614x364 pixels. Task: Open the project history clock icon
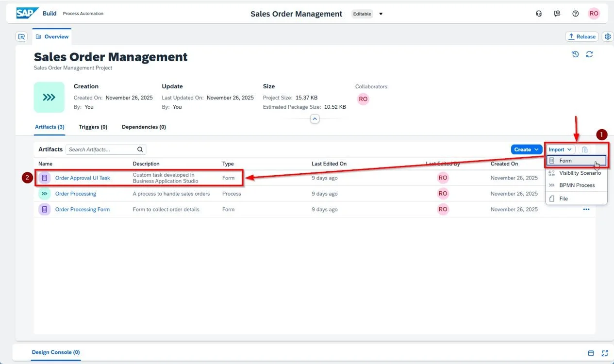click(576, 54)
